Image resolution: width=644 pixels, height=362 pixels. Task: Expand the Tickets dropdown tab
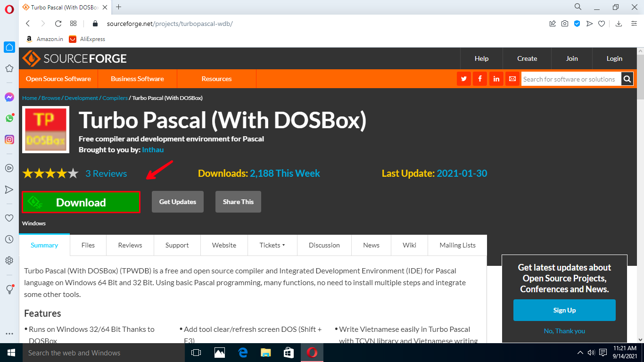272,245
